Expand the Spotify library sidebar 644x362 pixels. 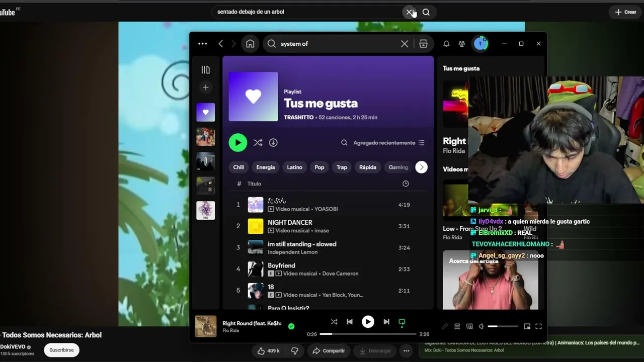point(205,70)
